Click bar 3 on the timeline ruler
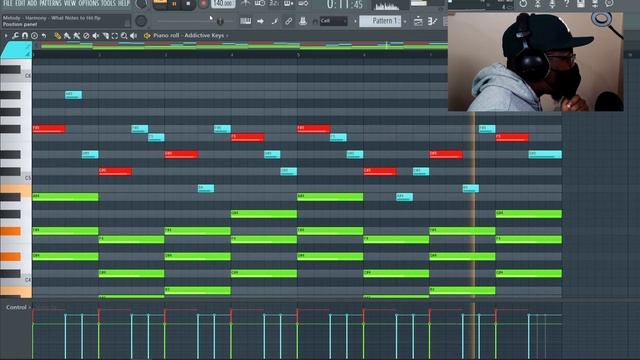The height and width of the screenshot is (360, 640). [166, 55]
